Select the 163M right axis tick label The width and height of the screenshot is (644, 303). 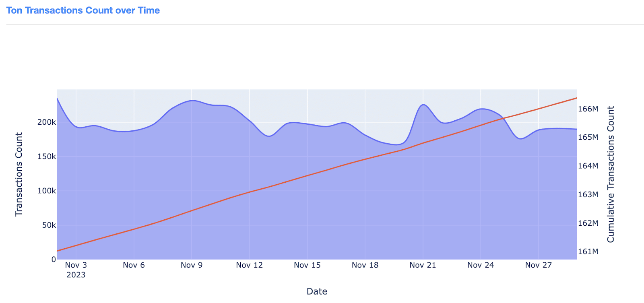click(588, 195)
